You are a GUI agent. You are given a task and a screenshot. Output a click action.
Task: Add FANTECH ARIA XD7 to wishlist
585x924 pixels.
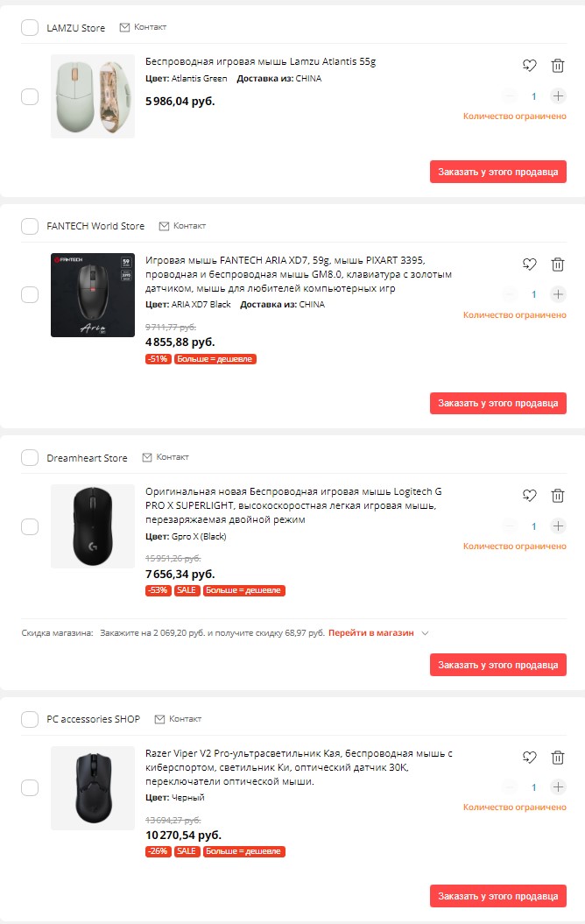click(529, 265)
